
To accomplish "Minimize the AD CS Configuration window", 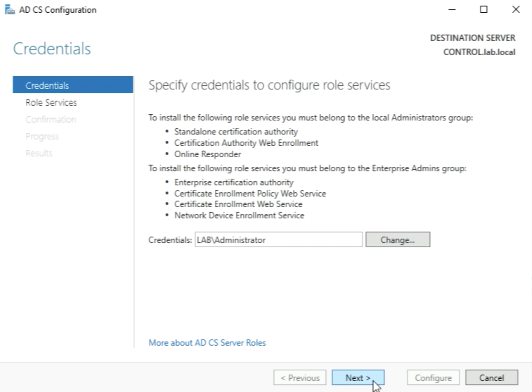I will tap(452, 10).
